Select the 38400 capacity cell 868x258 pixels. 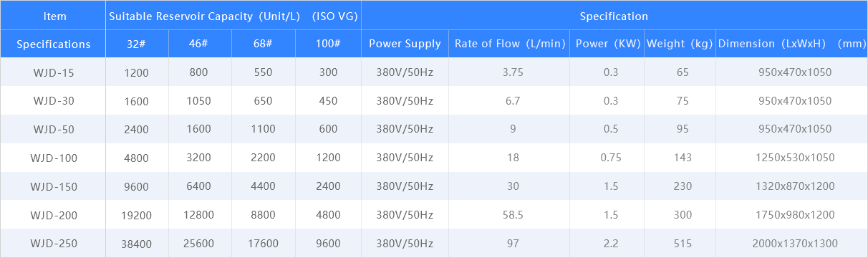[x=138, y=244]
